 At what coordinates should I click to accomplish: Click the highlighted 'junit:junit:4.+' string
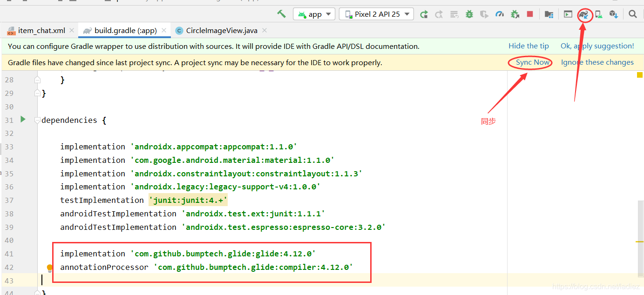(188, 200)
